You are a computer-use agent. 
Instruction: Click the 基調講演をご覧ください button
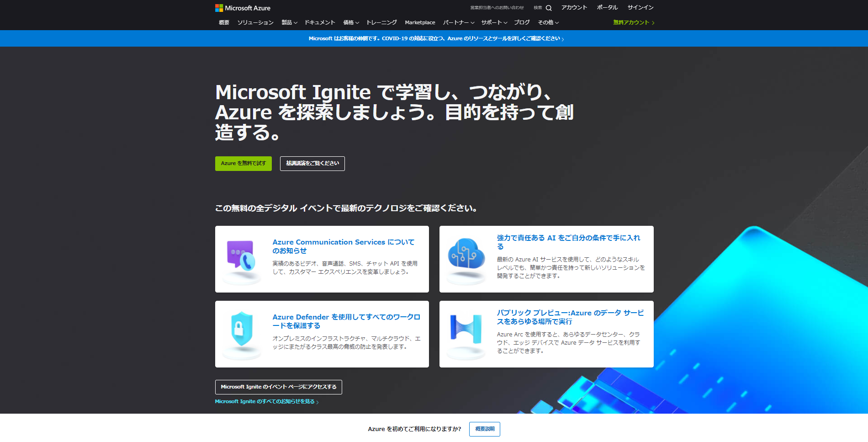tap(312, 164)
